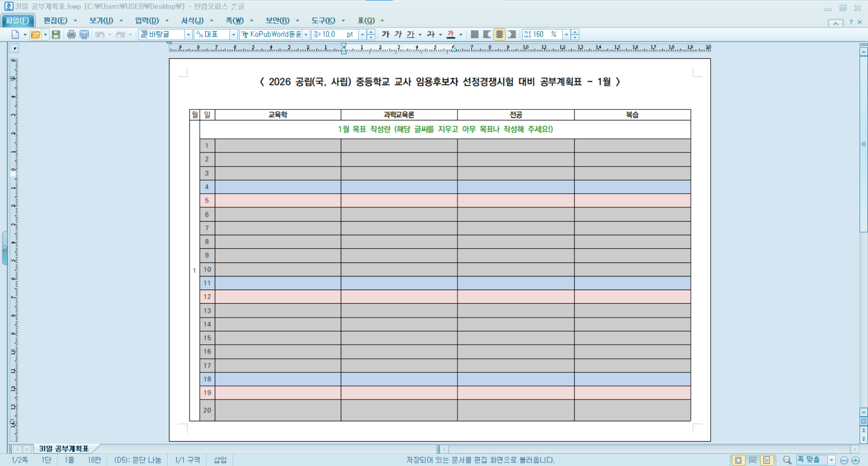This screenshot has width=868, height=466.
Task: Click the strikethrough text icon
Action: [431, 34]
